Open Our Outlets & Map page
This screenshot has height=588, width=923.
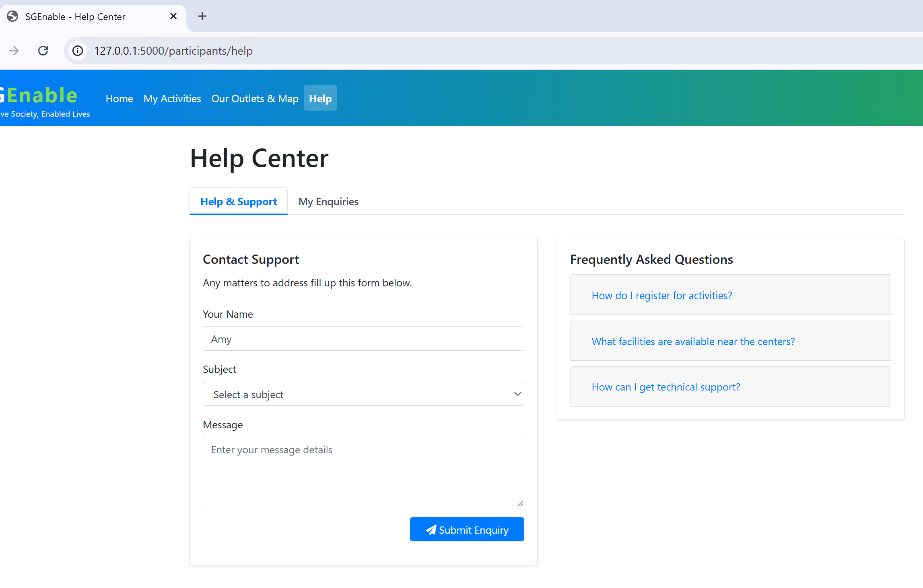pos(255,99)
